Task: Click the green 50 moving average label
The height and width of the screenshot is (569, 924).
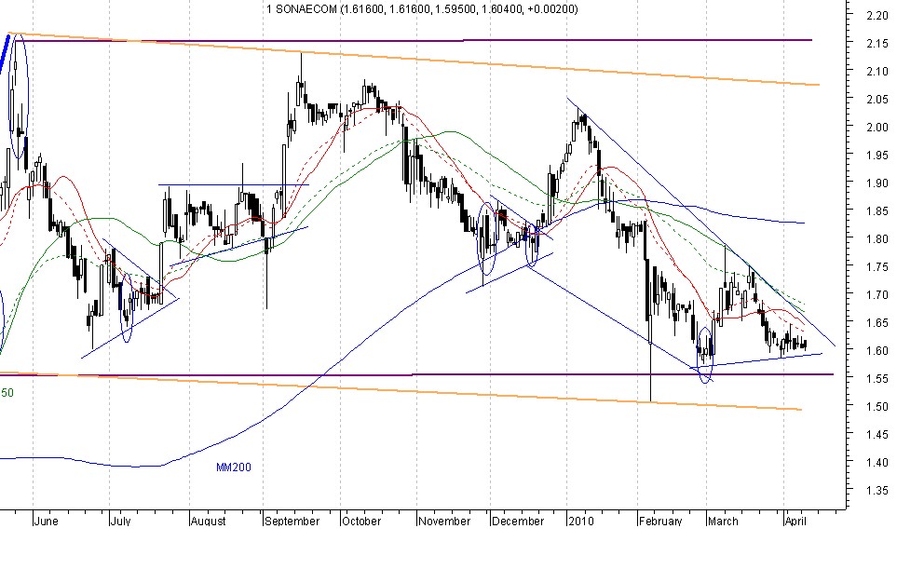Action: coord(7,393)
